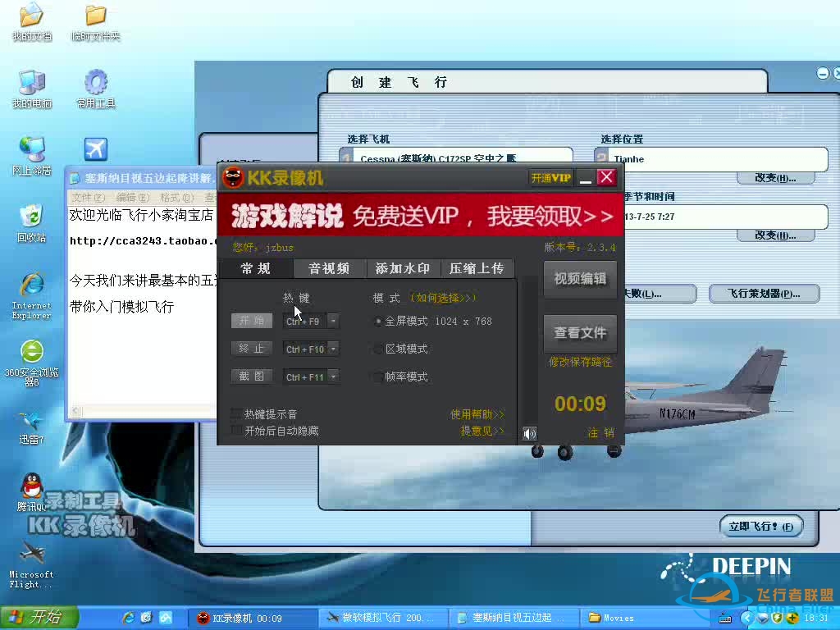Click the second quick launch icon in taskbar
The height and width of the screenshot is (630, 840).
coord(147,618)
